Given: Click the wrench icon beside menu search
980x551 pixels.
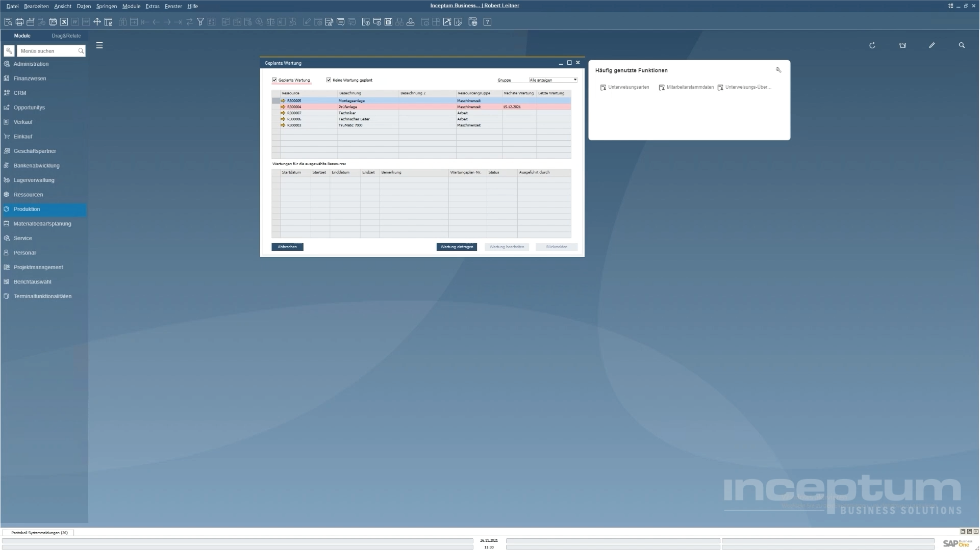Looking at the screenshot, I should [x=9, y=51].
